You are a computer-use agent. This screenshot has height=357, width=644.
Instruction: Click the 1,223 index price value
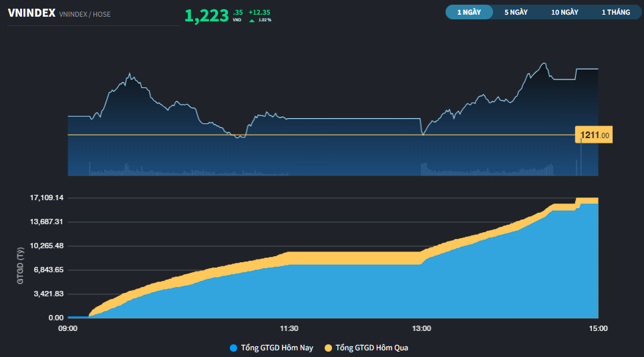coord(206,15)
